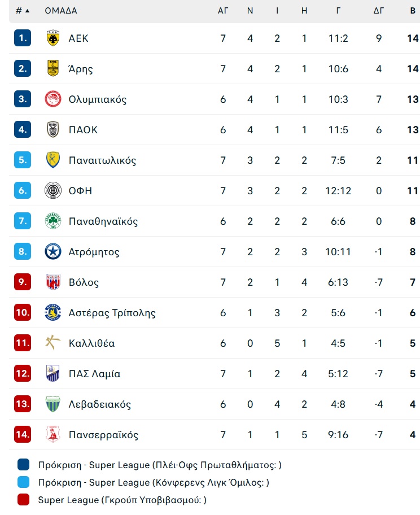
Task: Click the Άρης club logo
Action: point(53,68)
